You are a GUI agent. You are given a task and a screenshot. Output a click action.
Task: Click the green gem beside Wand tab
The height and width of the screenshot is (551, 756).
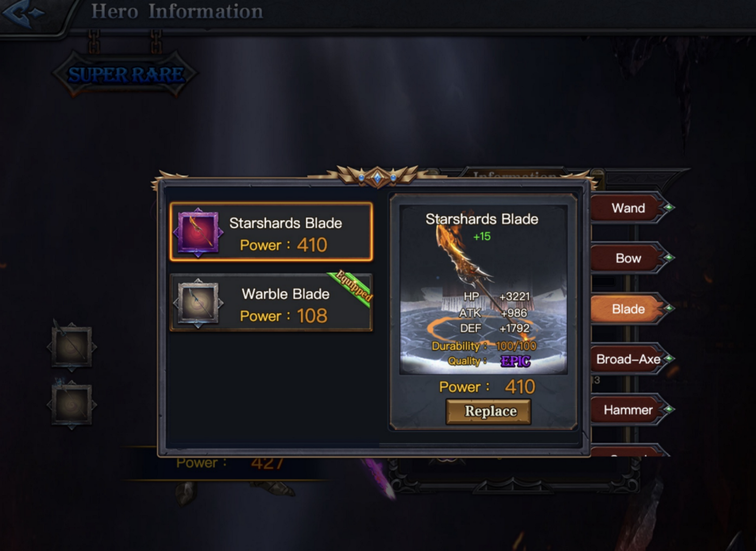(669, 207)
